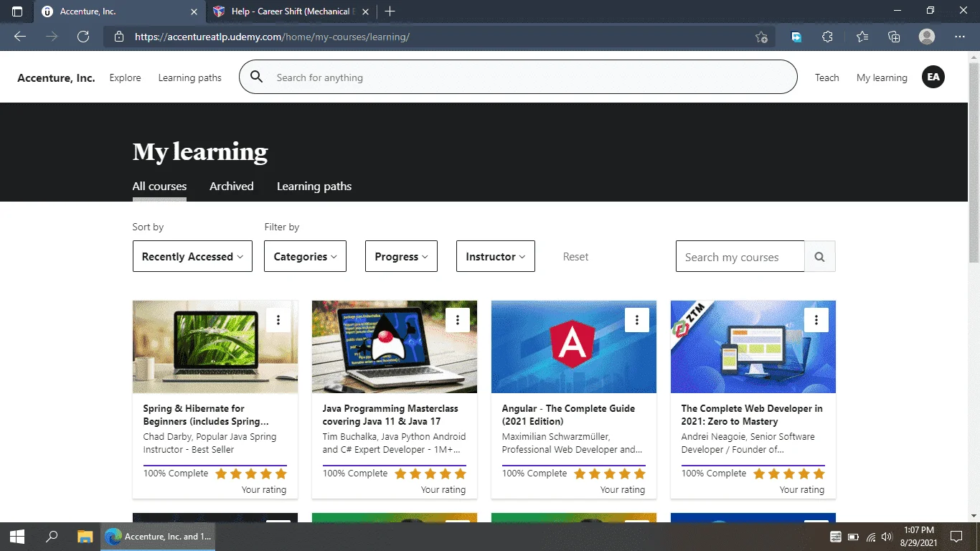Open Edge Settings and more menu

(960, 37)
